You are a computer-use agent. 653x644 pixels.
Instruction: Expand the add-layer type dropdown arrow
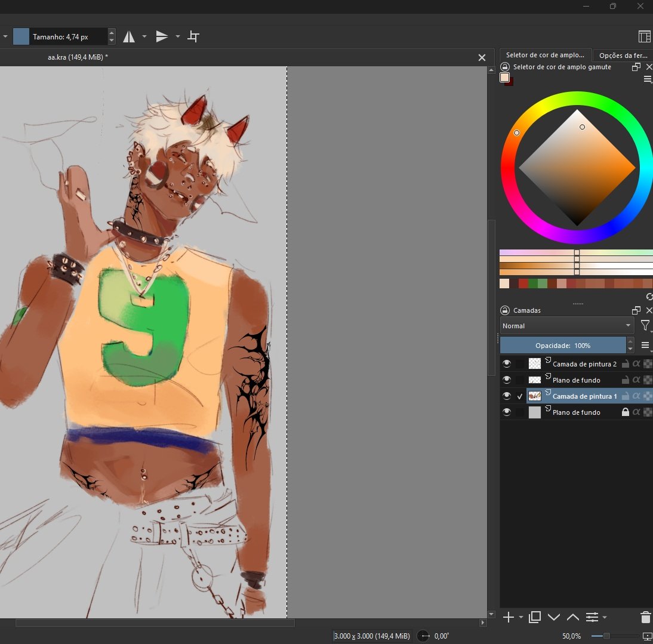521,617
